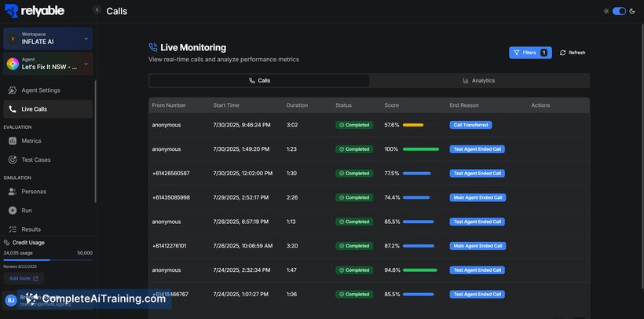Click the Personas people icon

coord(13,192)
